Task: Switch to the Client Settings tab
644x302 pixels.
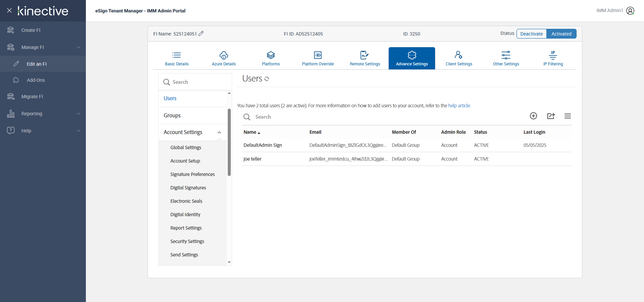Action: 459,58
